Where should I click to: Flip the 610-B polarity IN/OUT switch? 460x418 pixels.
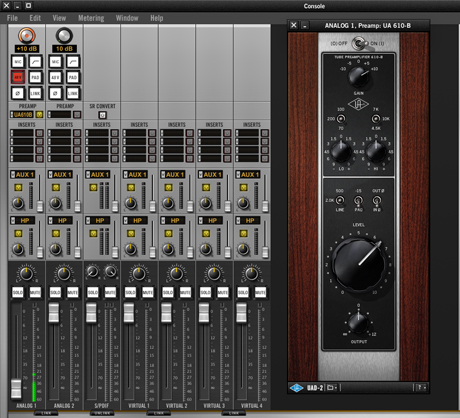pyautogui.click(x=377, y=200)
